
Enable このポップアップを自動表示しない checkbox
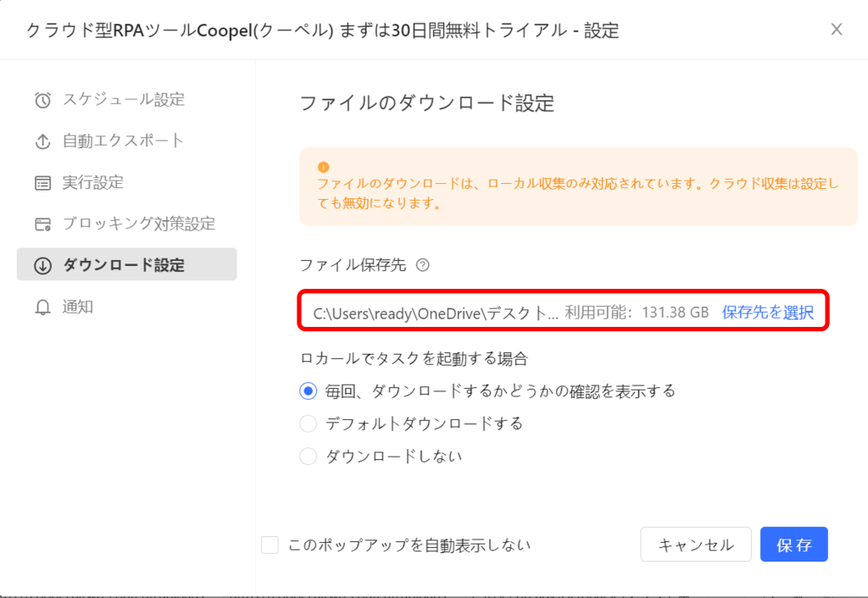click(x=270, y=545)
